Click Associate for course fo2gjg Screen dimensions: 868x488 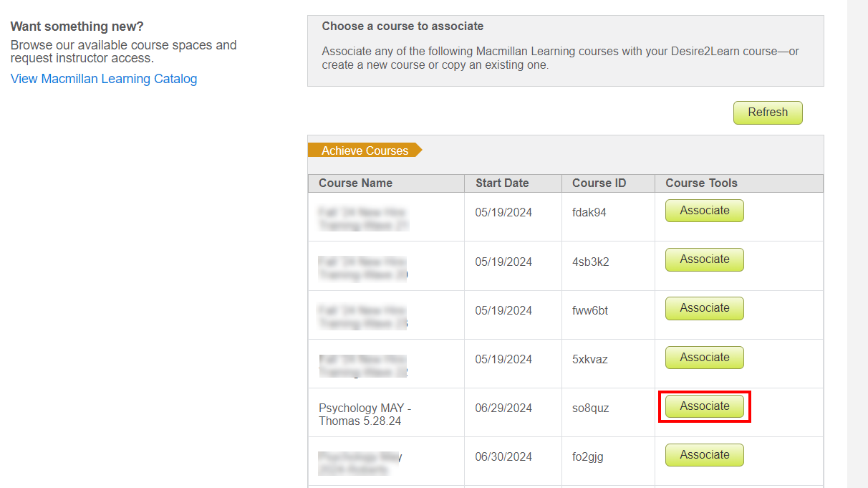pyautogui.click(x=704, y=454)
